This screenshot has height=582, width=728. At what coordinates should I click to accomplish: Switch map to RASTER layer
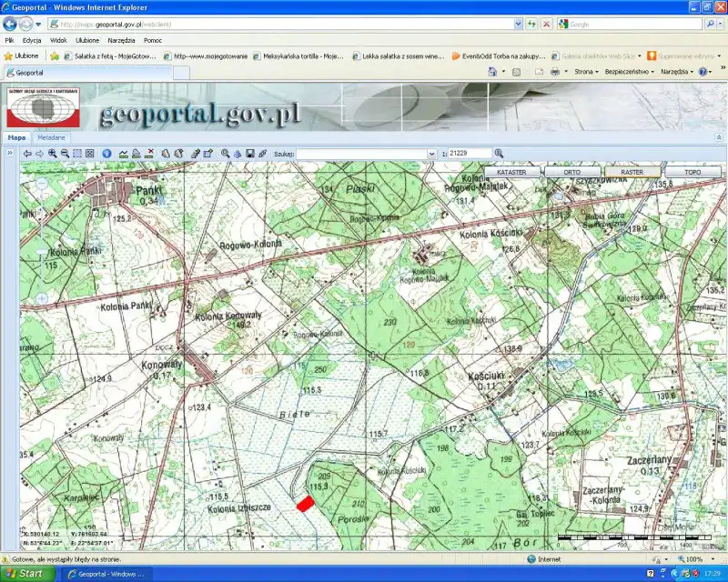tap(632, 172)
